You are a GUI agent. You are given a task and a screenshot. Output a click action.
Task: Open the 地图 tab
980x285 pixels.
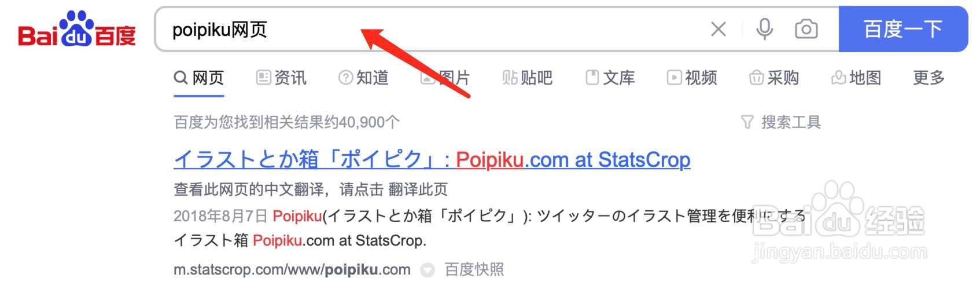coord(856,78)
